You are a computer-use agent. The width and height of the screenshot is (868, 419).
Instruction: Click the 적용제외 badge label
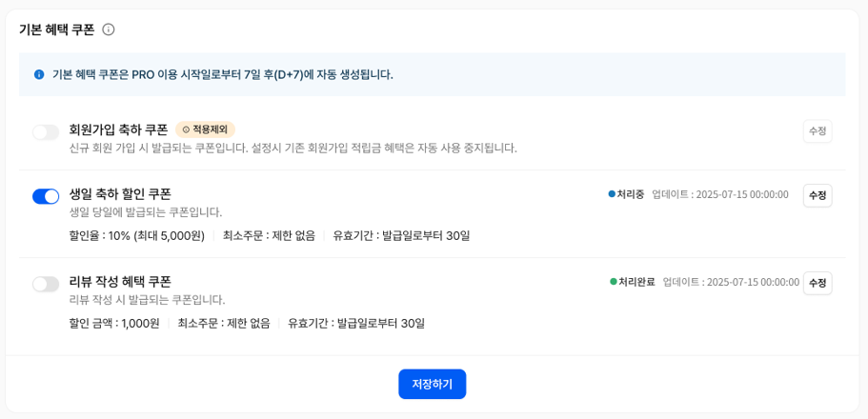click(210, 130)
